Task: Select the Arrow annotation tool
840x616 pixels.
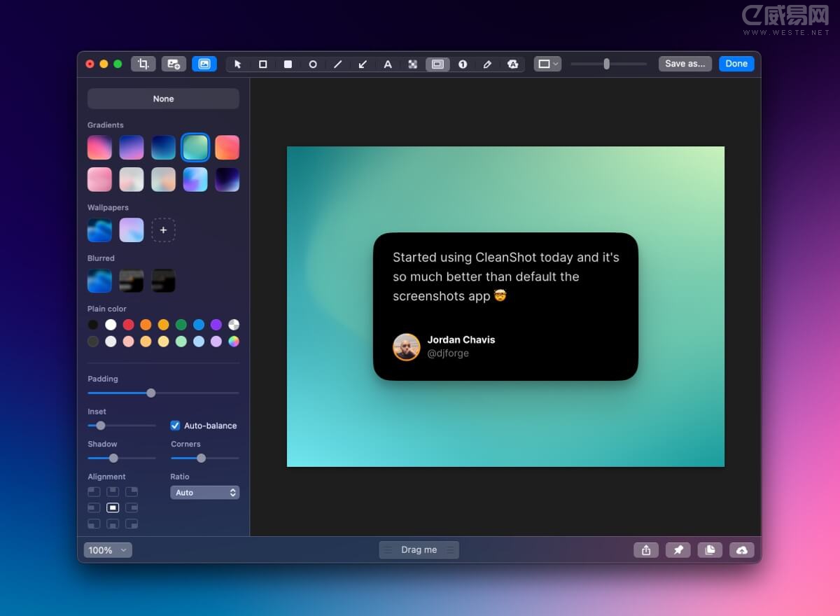Action: pos(363,64)
